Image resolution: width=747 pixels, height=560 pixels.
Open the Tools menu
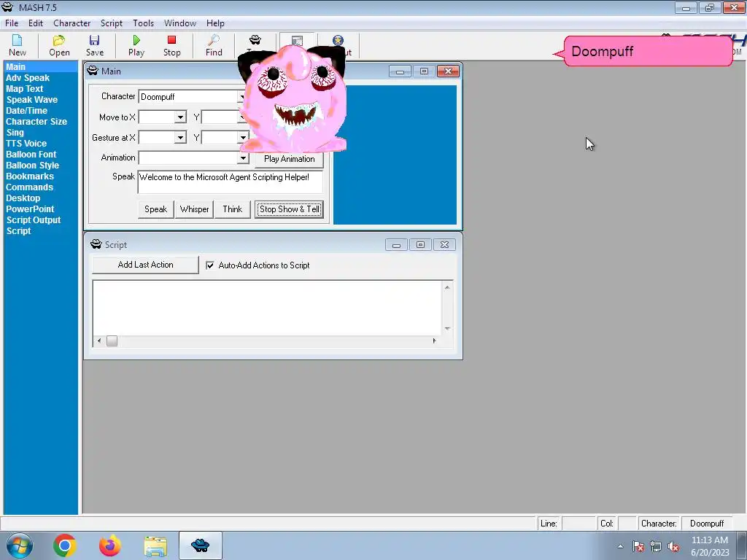[144, 23]
